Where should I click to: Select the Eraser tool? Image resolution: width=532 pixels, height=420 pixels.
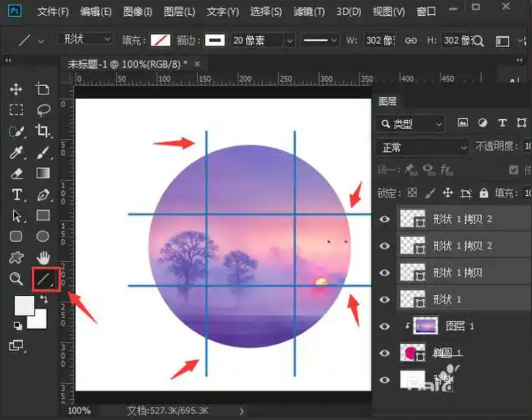pyautogui.click(x=17, y=173)
